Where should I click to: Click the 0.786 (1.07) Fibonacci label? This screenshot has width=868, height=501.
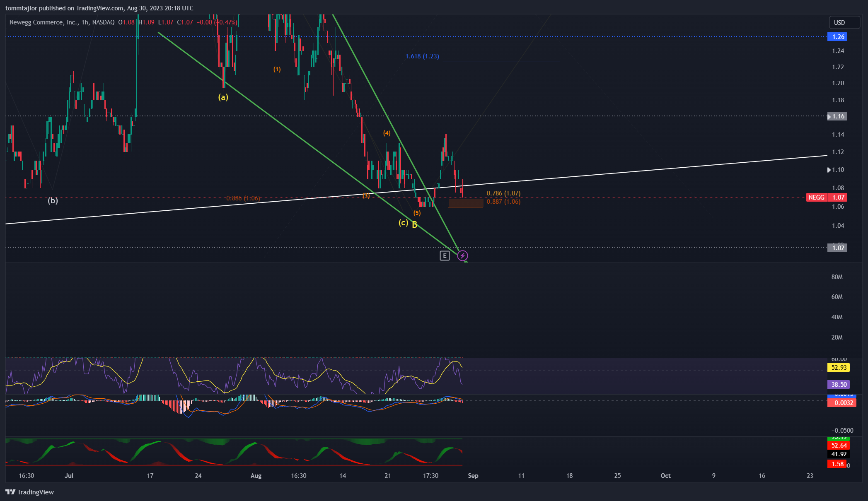point(503,193)
